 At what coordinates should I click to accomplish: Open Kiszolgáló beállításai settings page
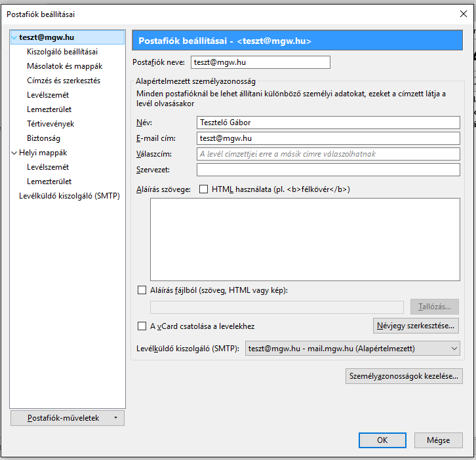[62, 52]
